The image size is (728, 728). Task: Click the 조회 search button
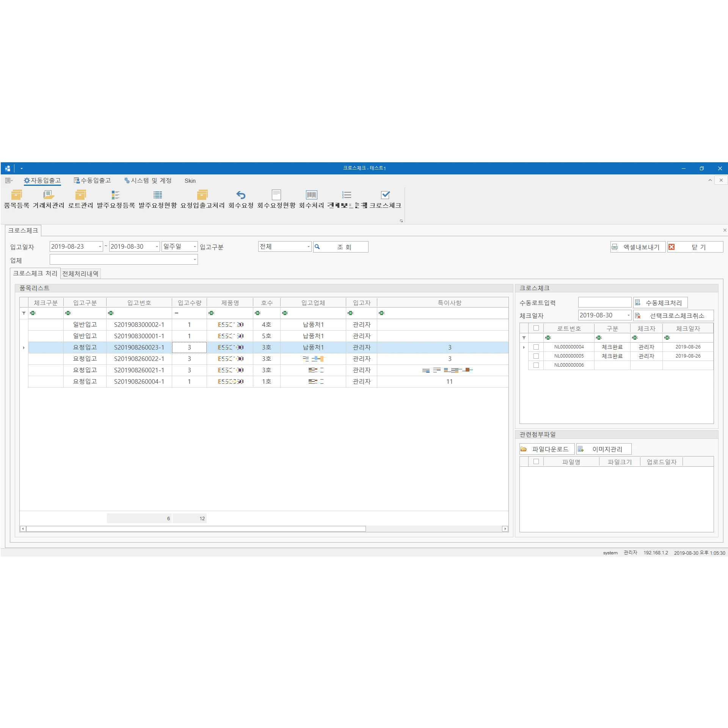(340, 247)
